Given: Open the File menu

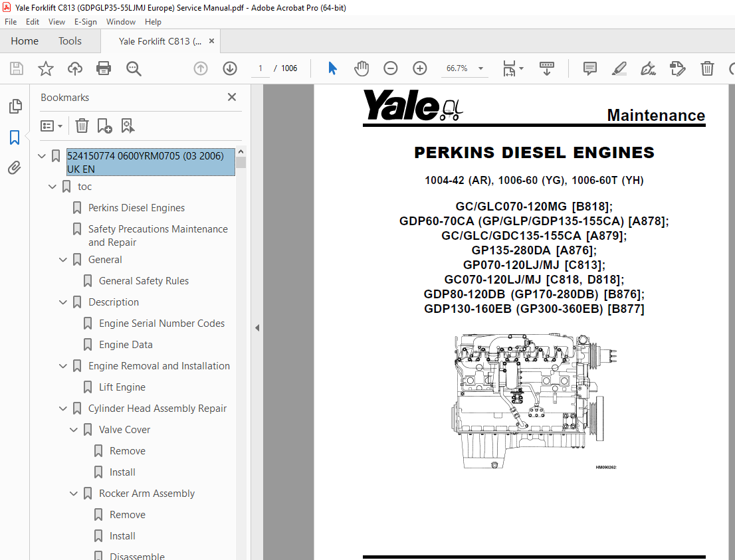Looking at the screenshot, I should 11,21.
